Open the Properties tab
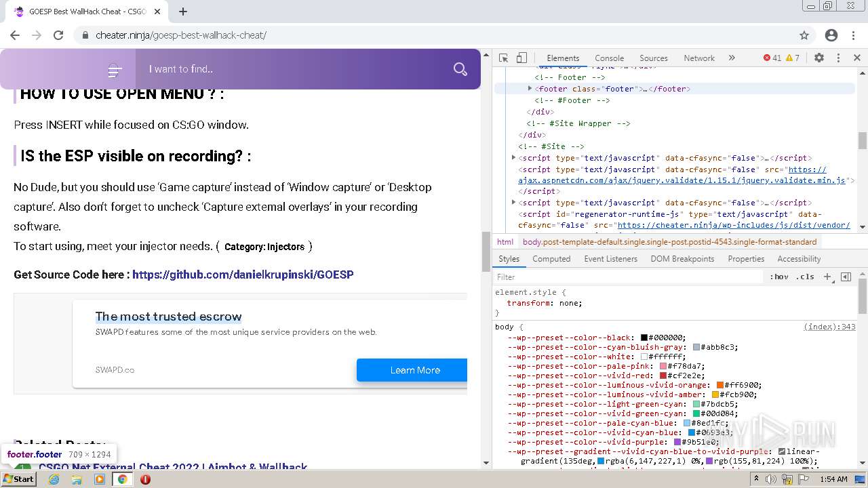868x488 pixels. [x=746, y=259]
